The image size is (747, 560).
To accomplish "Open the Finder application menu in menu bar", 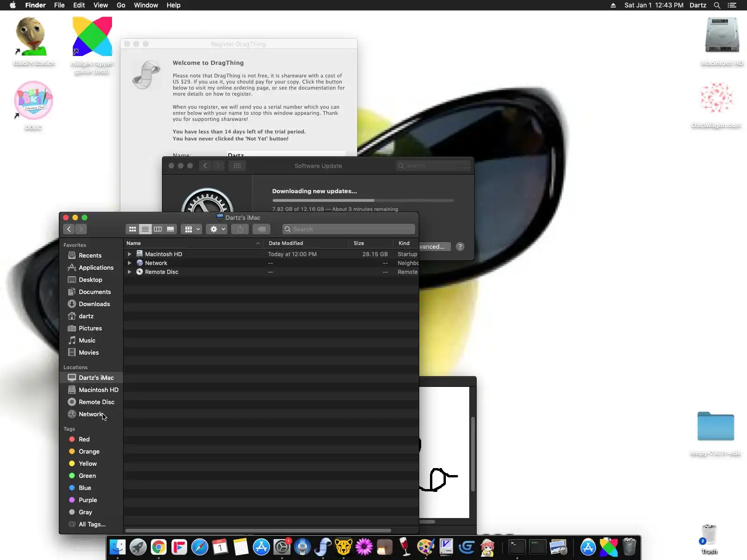I will (35, 5).
